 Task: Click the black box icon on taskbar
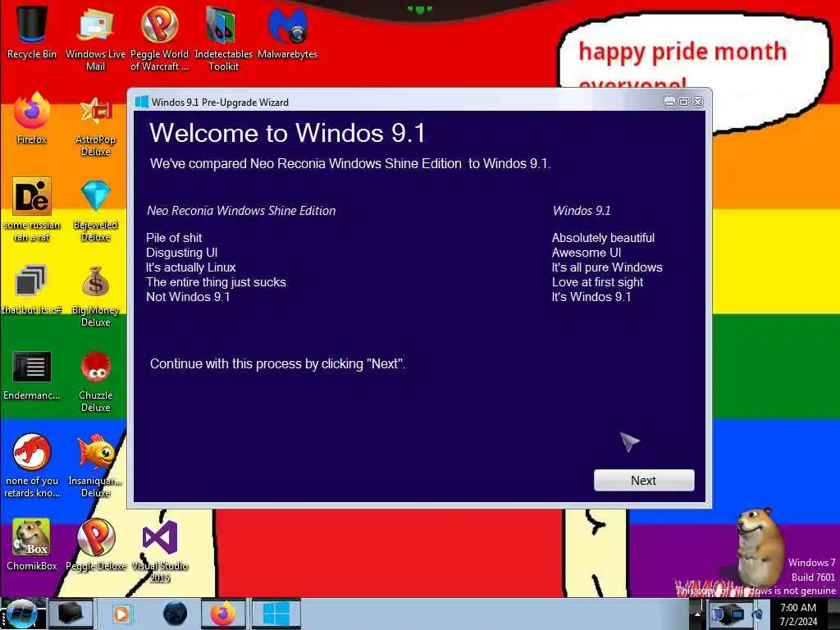[71, 614]
